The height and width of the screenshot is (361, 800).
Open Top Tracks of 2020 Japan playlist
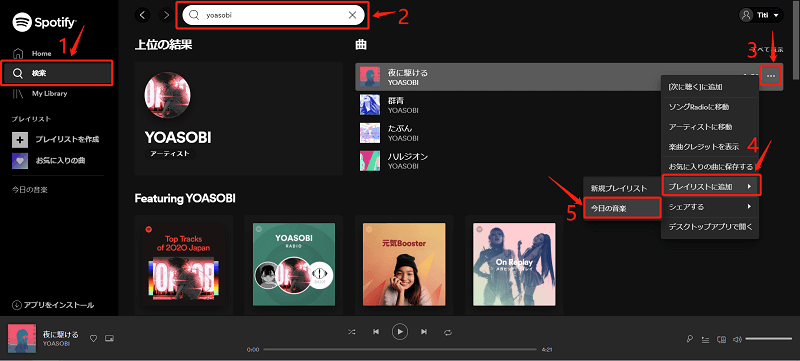184,265
